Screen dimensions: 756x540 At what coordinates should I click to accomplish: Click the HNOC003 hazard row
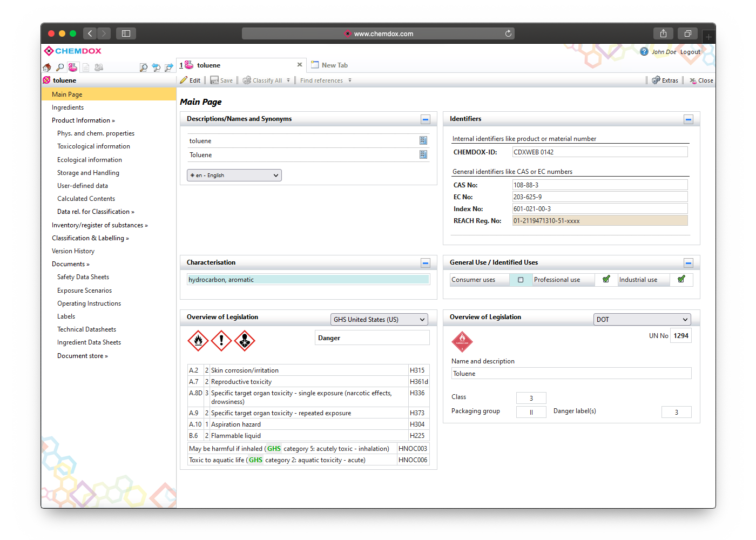pos(308,449)
